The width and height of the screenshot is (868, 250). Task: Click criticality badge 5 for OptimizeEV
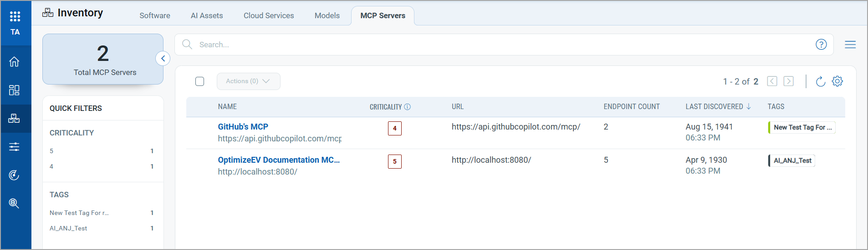coord(395,161)
